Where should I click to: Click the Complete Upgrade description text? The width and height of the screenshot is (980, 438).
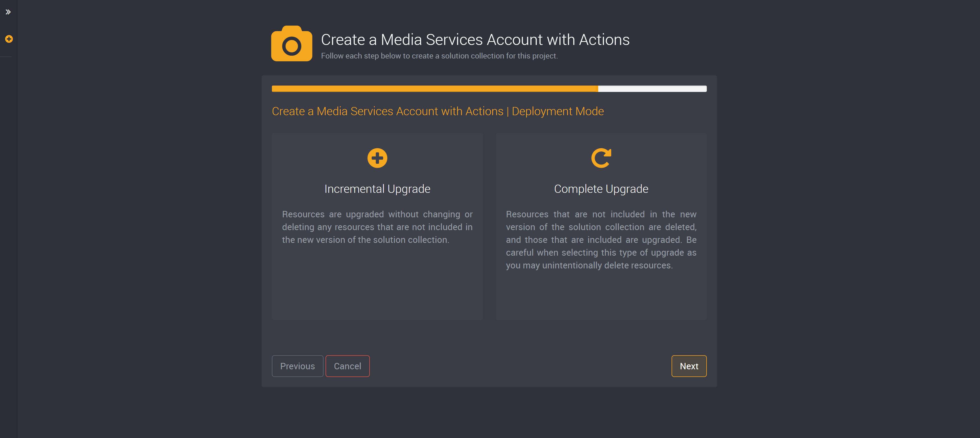601,240
